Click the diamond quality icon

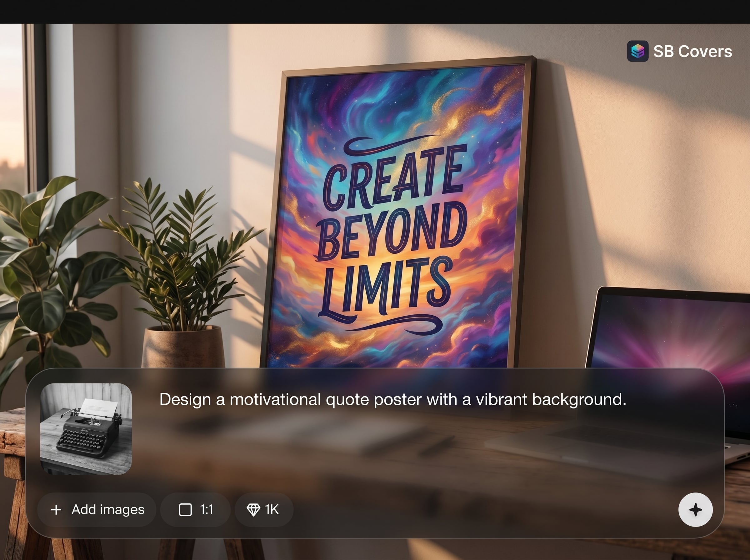(253, 509)
